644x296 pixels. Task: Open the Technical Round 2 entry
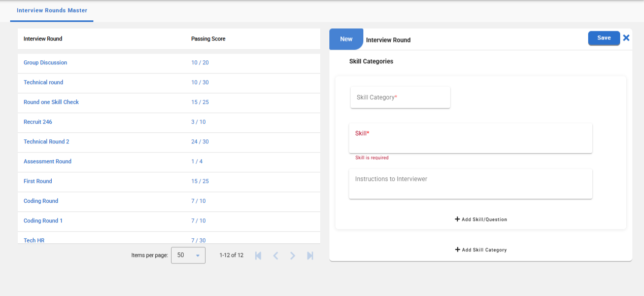tap(46, 142)
